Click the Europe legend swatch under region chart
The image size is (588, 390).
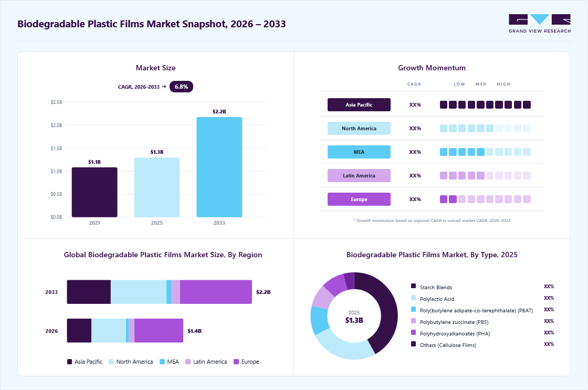pyautogui.click(x=236, y=362)
